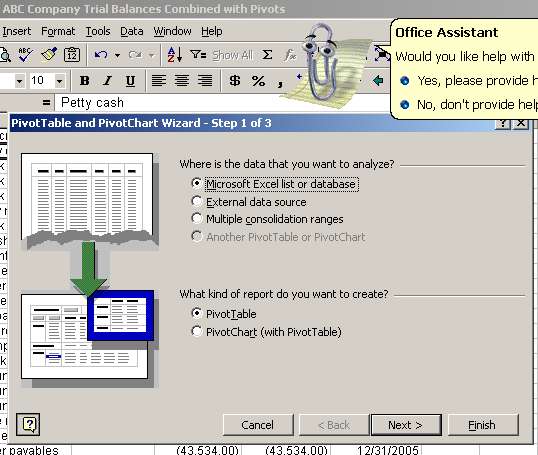Click Show All in toolbar
Image resolution: width=538 pixels, height=455 pixels.
coord(232,55)
